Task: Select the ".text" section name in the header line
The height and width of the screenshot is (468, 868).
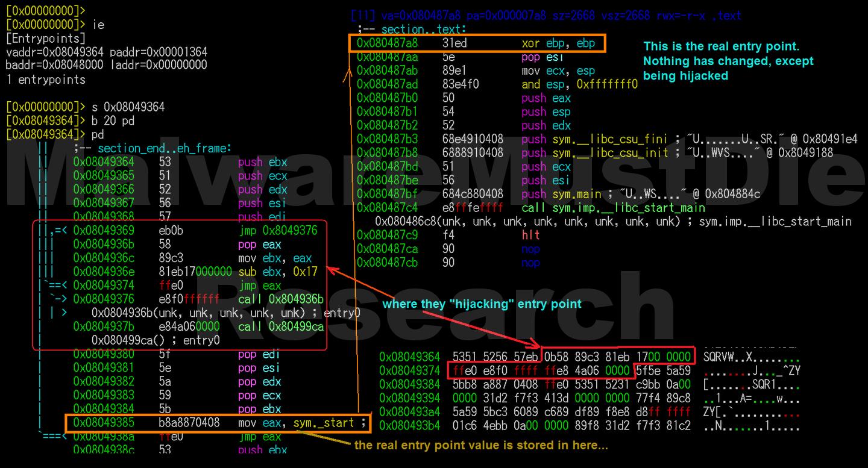Action: (726, 16)
